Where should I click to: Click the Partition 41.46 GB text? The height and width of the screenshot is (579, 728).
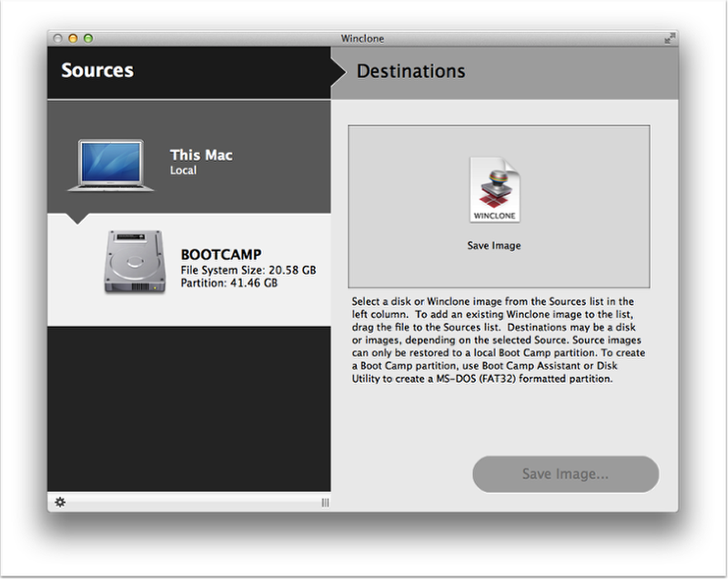coord(228,283)
